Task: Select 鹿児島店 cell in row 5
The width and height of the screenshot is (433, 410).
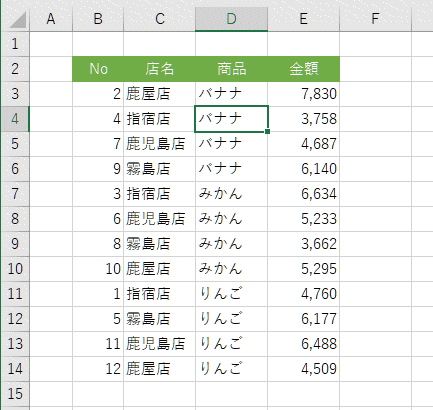Action: 159,144
